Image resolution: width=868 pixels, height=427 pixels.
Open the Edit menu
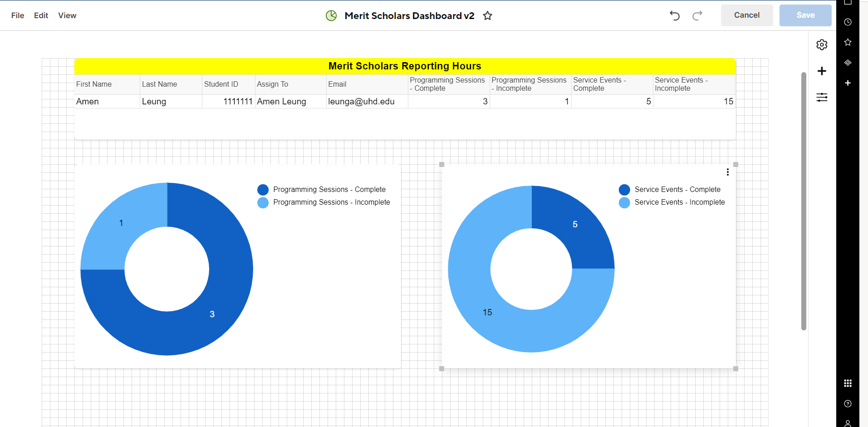[x=41, y=15]
